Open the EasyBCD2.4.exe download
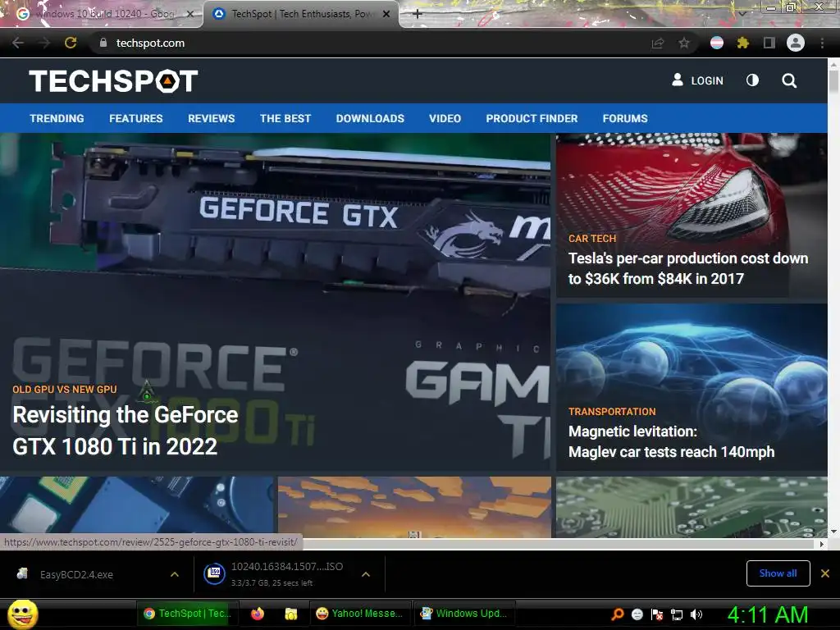Screen dimensions: 840x630 (76, 574)
